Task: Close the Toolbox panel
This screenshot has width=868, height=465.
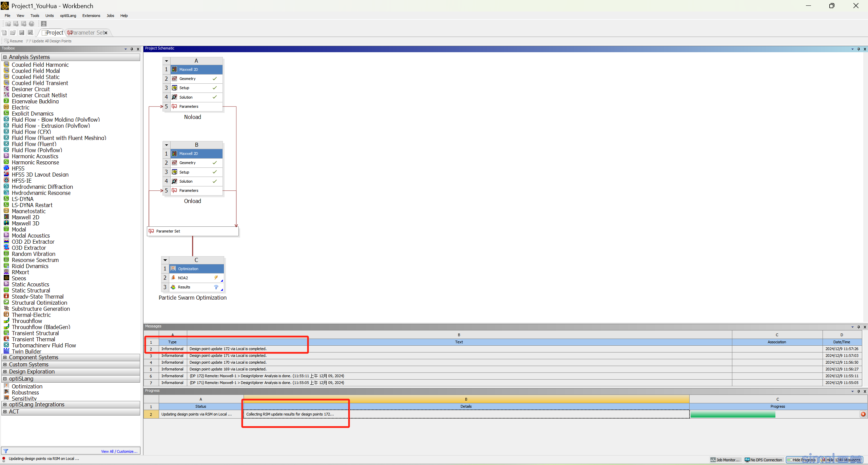Action: (138, 49)
